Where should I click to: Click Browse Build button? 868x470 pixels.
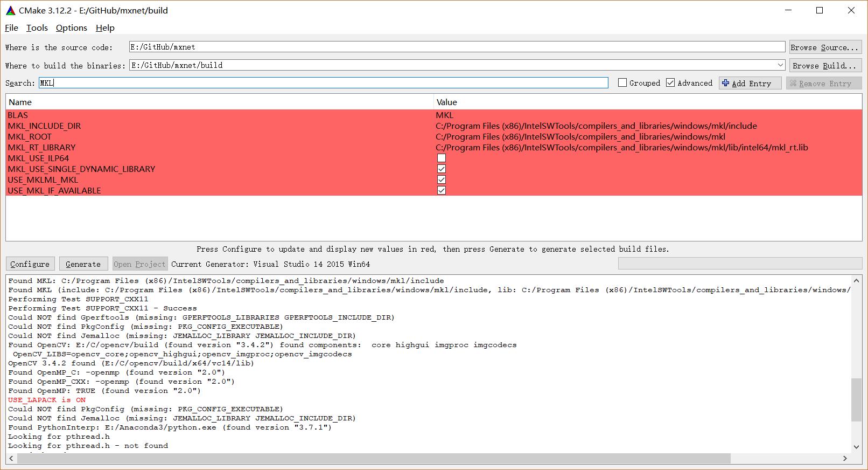coord(824,65)
